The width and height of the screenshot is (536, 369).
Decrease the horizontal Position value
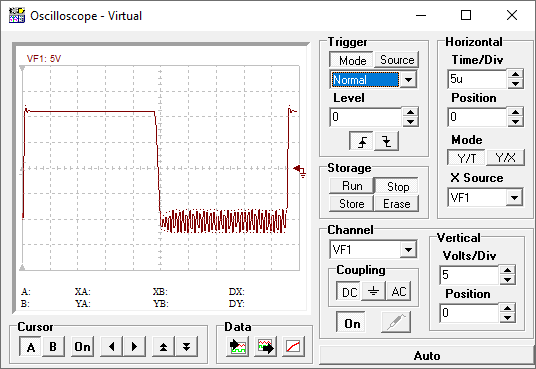[515, 122]
